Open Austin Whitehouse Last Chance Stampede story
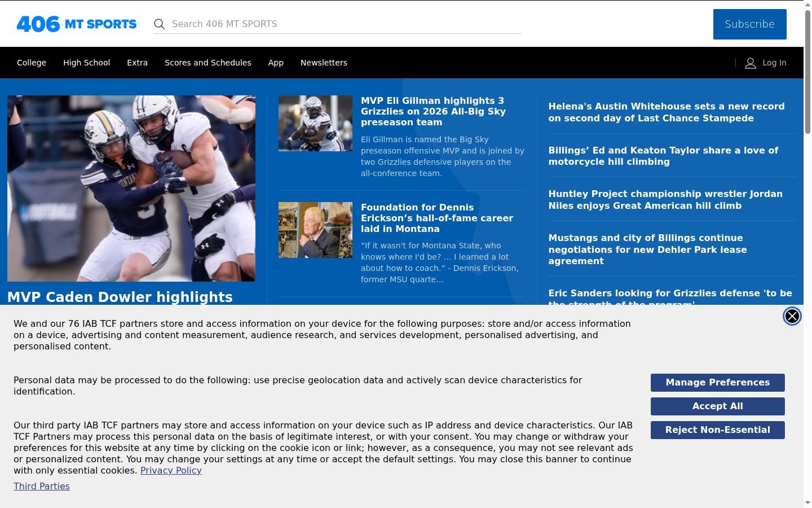The width and height of the screenshot is (812, 508). pyautogui.click(x=667, y=112)
